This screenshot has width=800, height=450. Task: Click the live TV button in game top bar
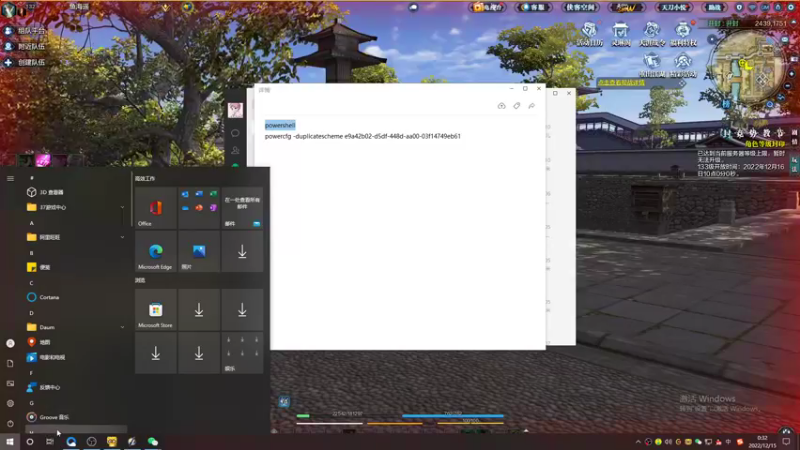[x=487, y=7]
